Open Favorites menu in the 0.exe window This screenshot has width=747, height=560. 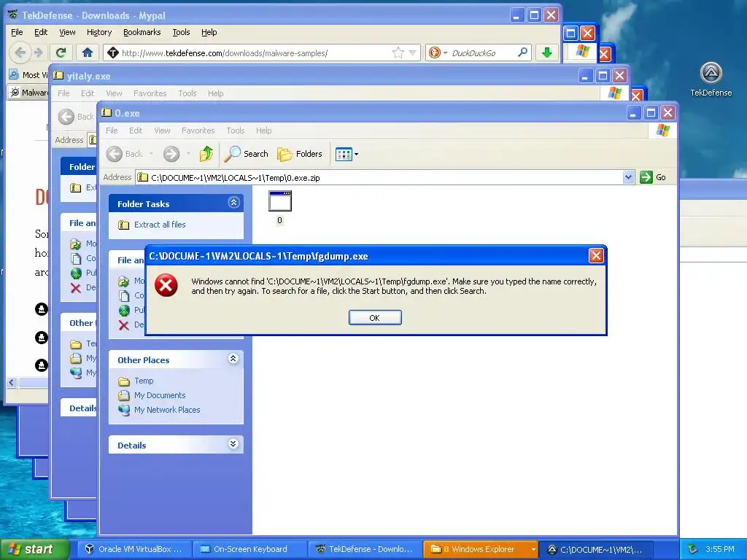click(198, 131)
